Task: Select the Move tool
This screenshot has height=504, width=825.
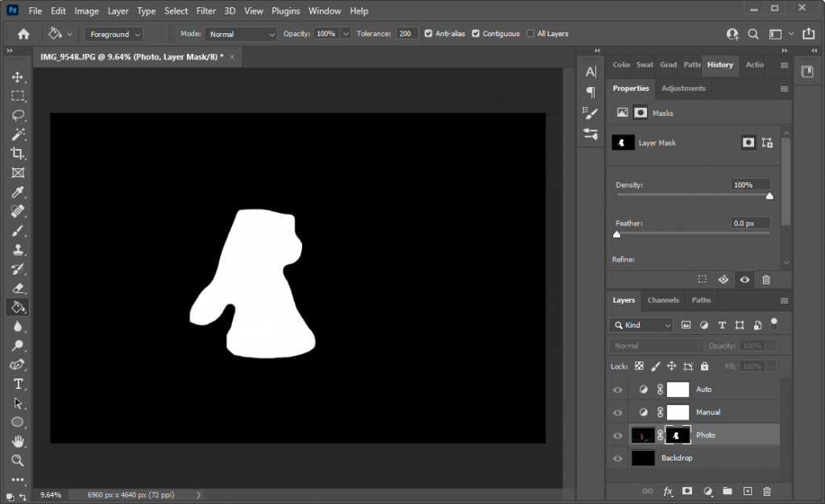Action: 18,77
